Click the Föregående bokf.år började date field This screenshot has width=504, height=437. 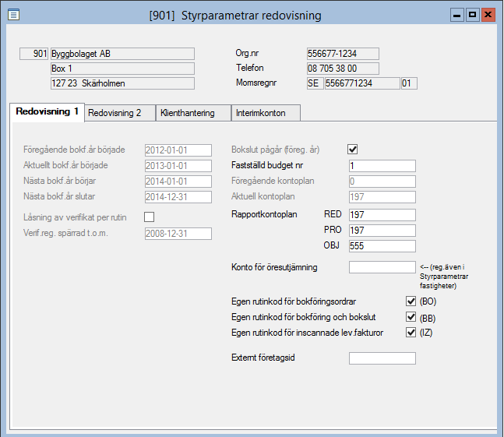[178, 150]
